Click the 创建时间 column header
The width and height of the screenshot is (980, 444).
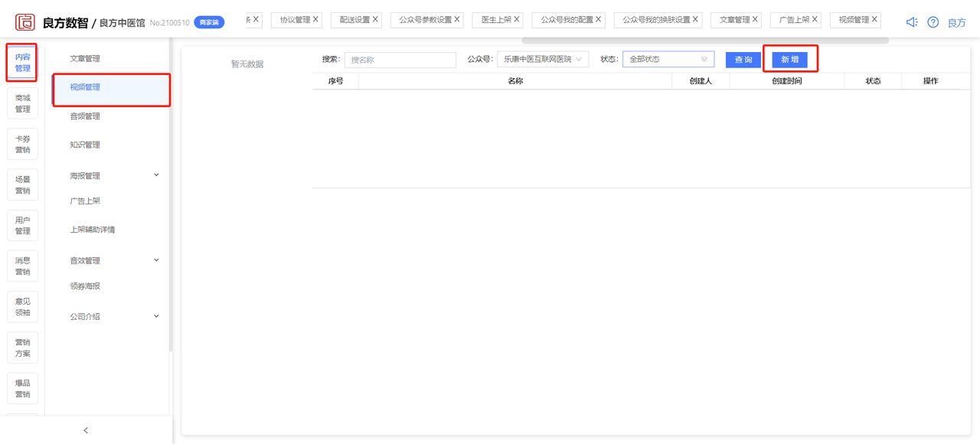coord(787,81)
